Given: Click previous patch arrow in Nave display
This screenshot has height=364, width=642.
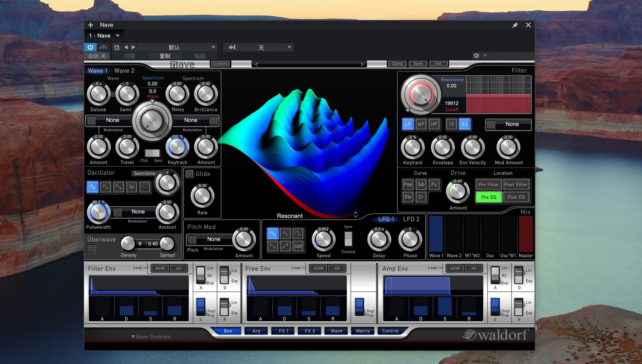Looking at the screenshot, I should point(256,64).
